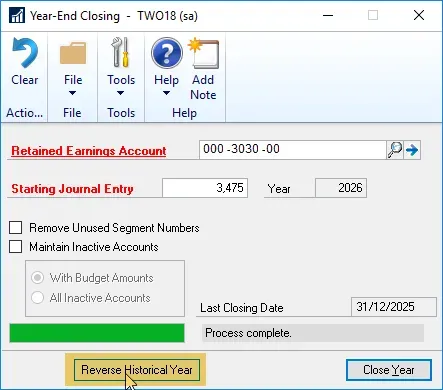Click the Clear undo arrow icon
This screenshot has width=443, height=390.
(24, 53)
